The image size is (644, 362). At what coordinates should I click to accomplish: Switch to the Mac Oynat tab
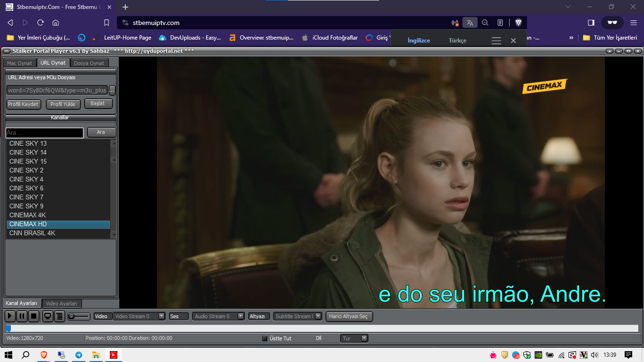pos(20,63)
